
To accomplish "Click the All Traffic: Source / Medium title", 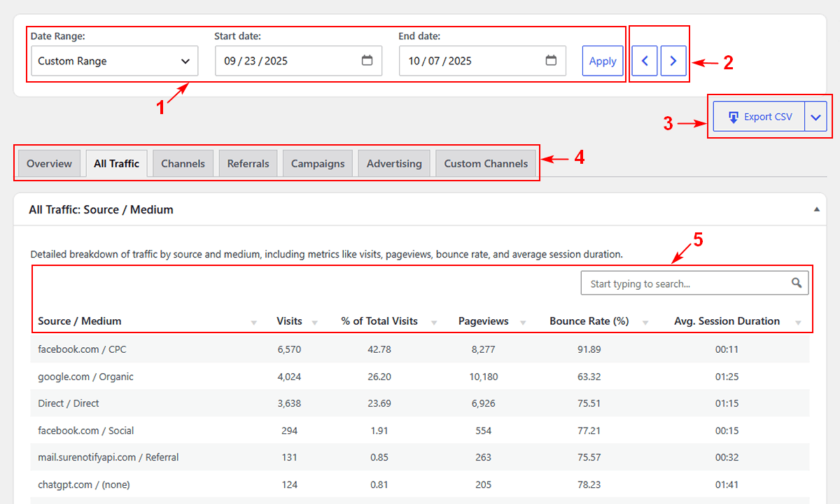I will 101,209.
